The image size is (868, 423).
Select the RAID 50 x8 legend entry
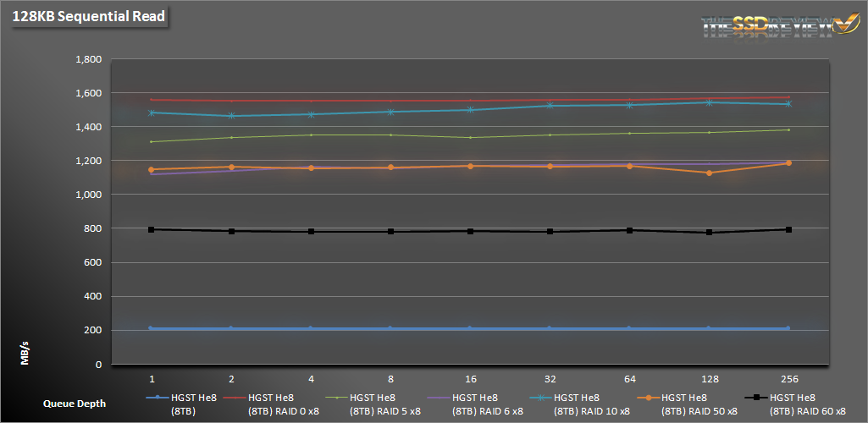(687, 404)
